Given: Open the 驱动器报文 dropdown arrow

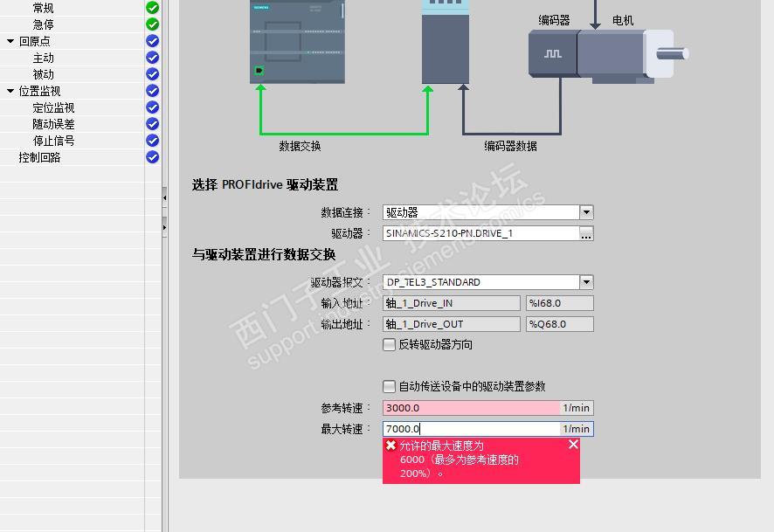Looking at the screenshot, I should pyautogui.click(x=586, y=282).
